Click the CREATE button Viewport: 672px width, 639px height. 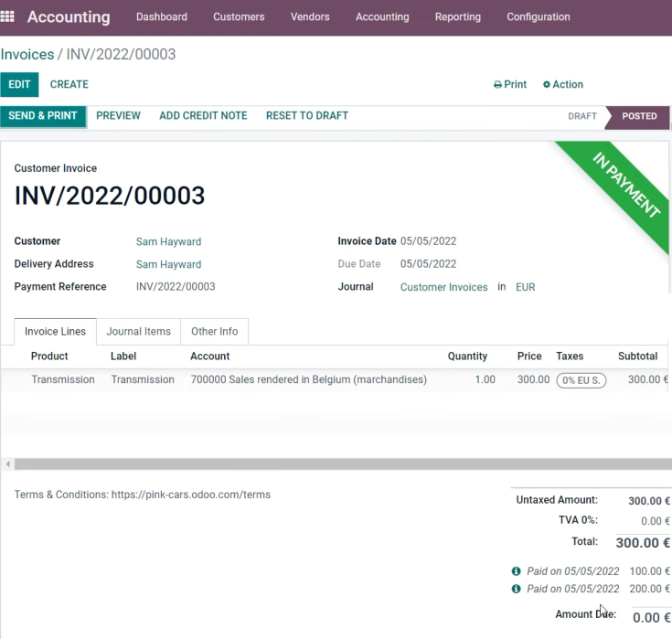pyautogui.click(x=69, y=84)
